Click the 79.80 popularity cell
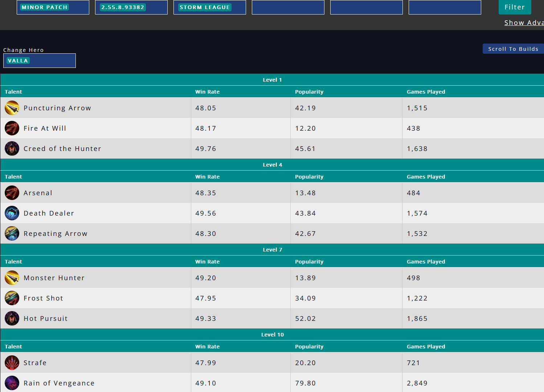 (x=347, y=383)
